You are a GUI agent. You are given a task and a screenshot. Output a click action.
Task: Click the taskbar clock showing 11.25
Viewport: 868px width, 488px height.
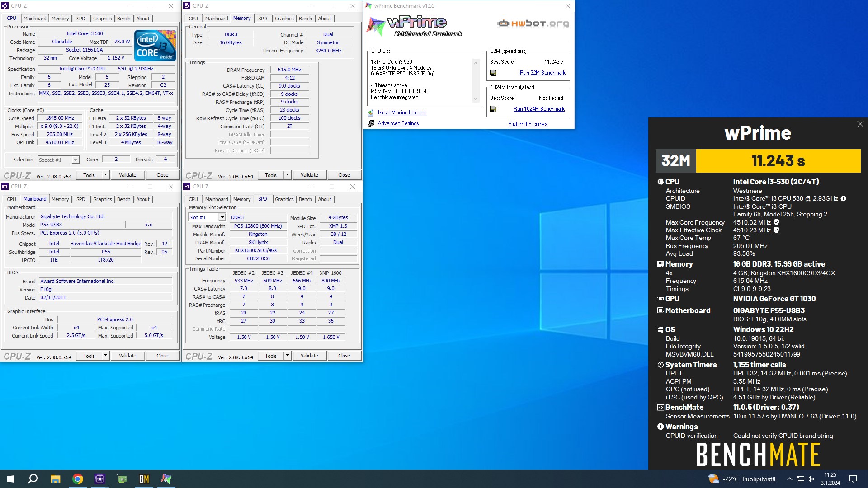click(830, 479)
